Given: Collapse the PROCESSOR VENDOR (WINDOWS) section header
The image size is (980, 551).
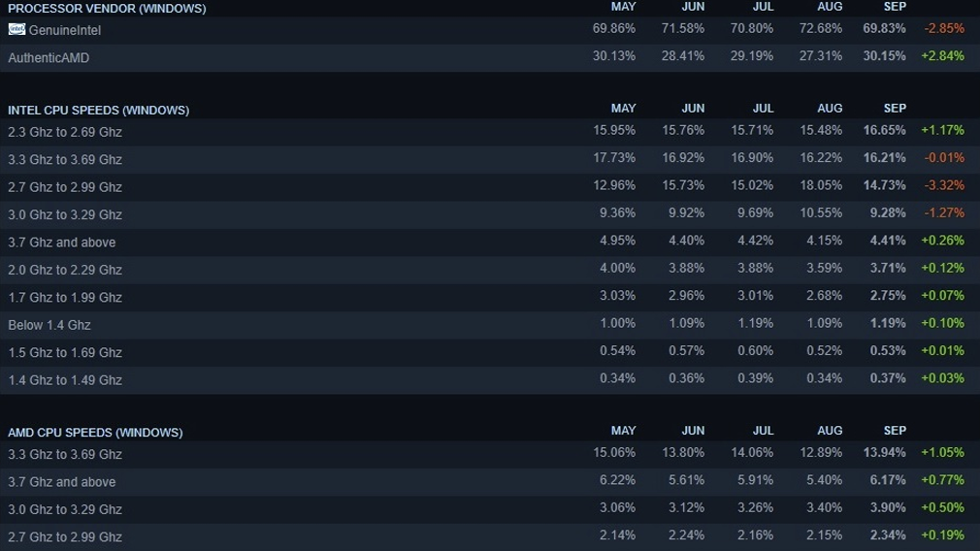Looking at the screenshot, I should [x=107, y=9].
